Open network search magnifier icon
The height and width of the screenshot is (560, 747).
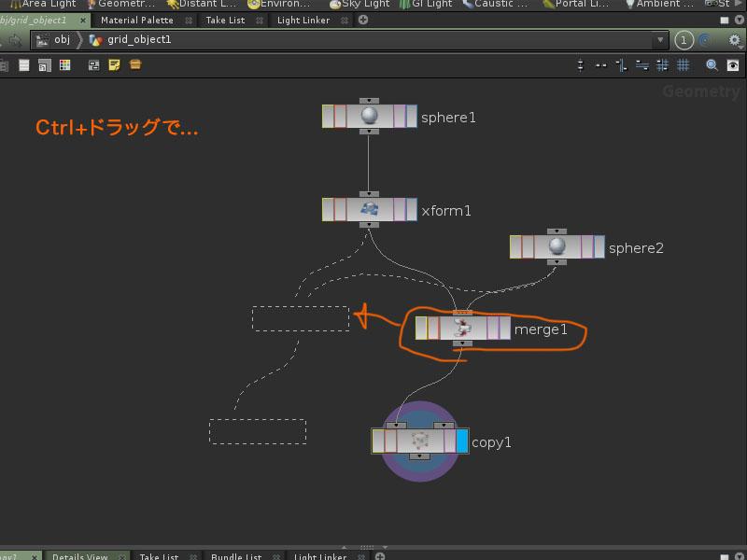(712, 65)
